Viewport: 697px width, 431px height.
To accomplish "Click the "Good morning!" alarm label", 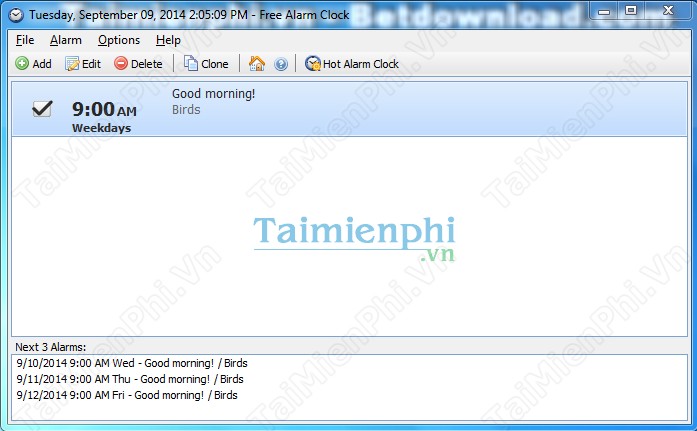I will pos(213,94).
